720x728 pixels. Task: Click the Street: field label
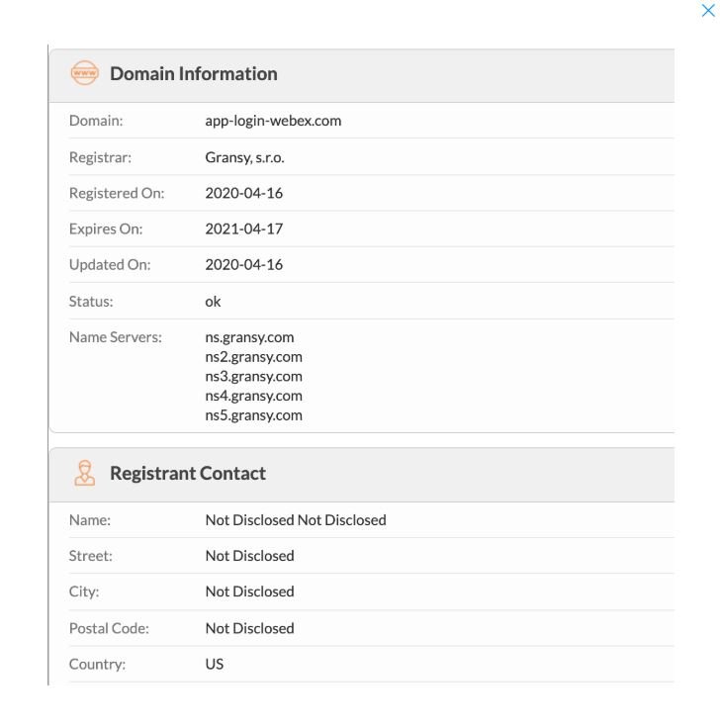point(91,555)
